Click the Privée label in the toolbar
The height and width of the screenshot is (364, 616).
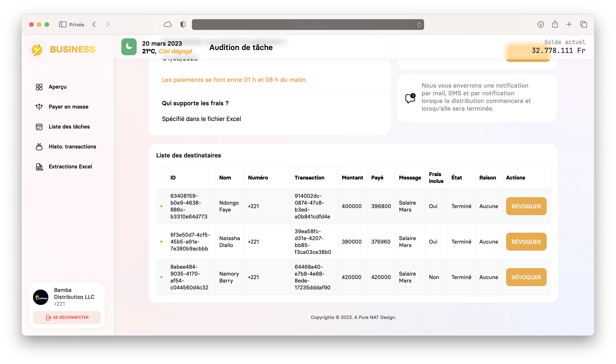[x=77, y=25]
